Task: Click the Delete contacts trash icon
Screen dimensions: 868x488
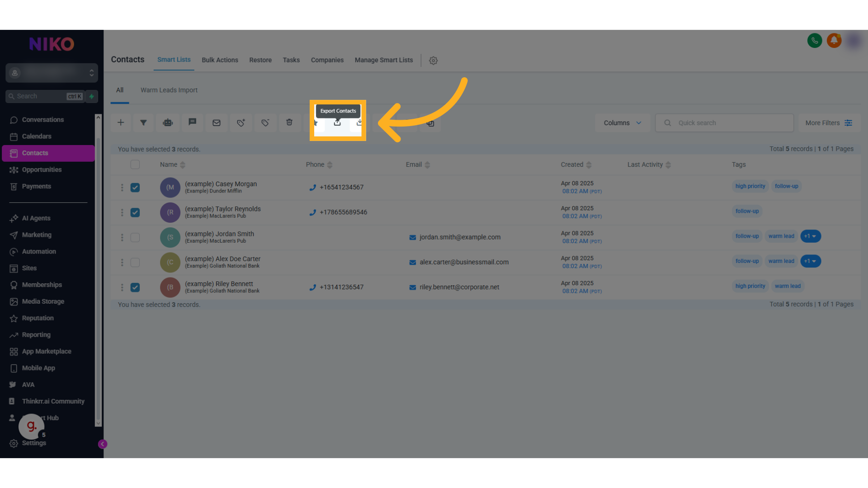Action: pyautogui.click(x=289, y=122)
